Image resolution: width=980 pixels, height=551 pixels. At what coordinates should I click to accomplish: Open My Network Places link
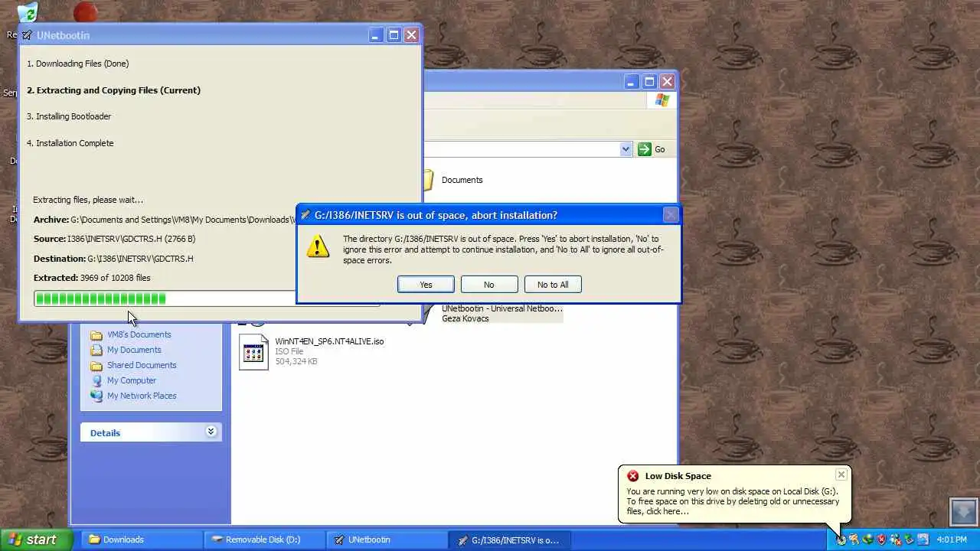[x=142, y=396]
